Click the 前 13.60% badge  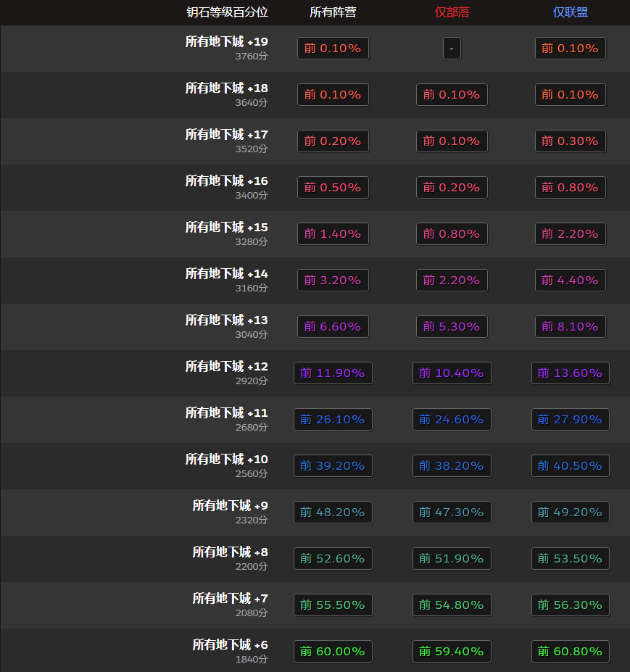click(571, 373)
